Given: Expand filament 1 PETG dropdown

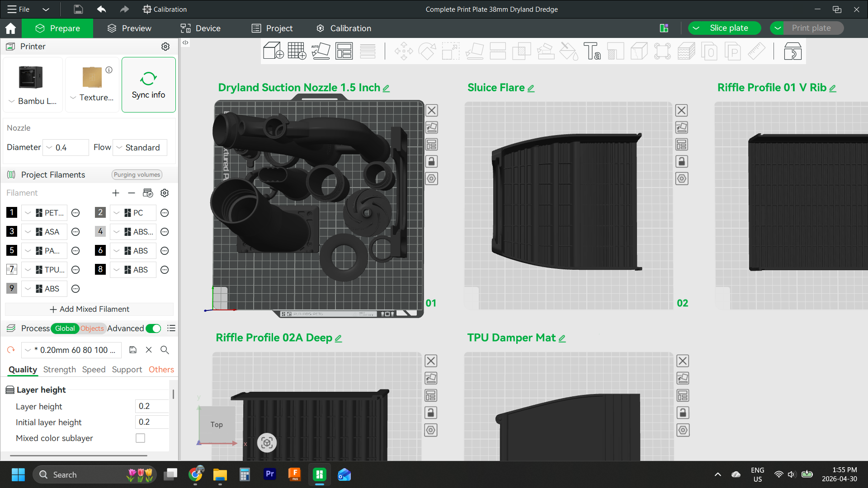Looking at the screenshot, I should coord(28,212).
